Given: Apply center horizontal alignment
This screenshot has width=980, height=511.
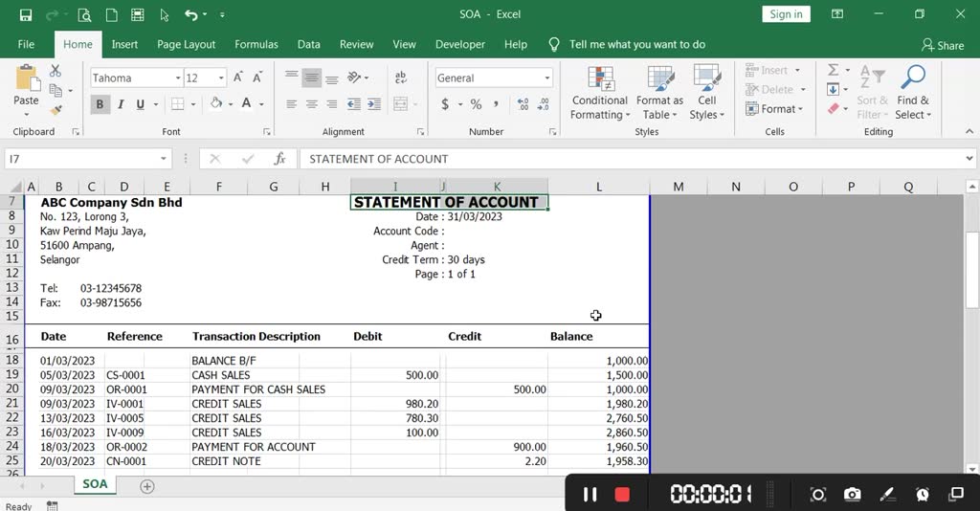Looking at the screenshot, I should [x=311, y=104].
